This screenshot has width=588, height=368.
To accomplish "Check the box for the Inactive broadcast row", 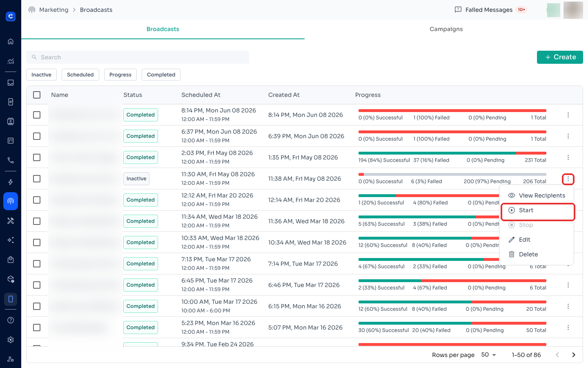I will tap(37, 179).
